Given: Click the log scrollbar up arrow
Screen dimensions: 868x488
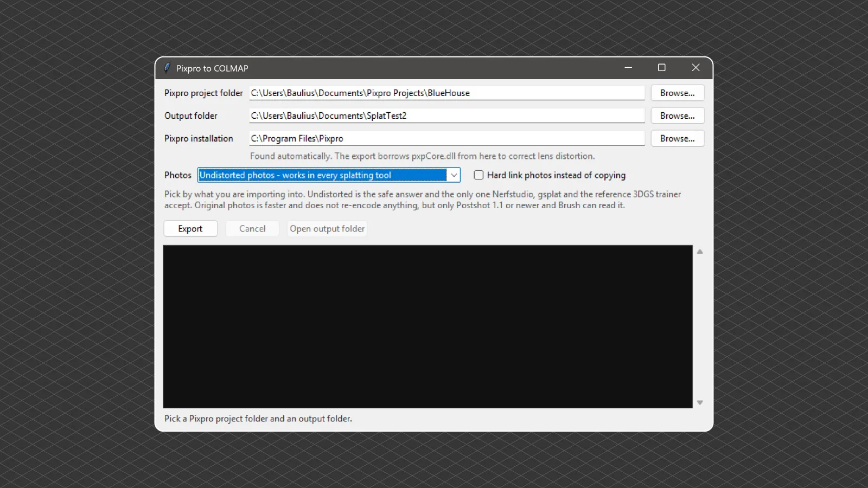Looking at the screenshot, I should (700, 252).
